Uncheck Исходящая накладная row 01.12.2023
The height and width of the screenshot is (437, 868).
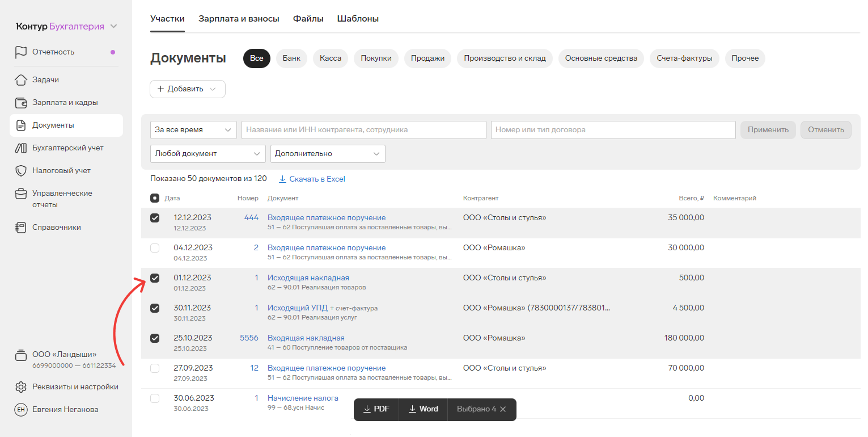(155, 278)
